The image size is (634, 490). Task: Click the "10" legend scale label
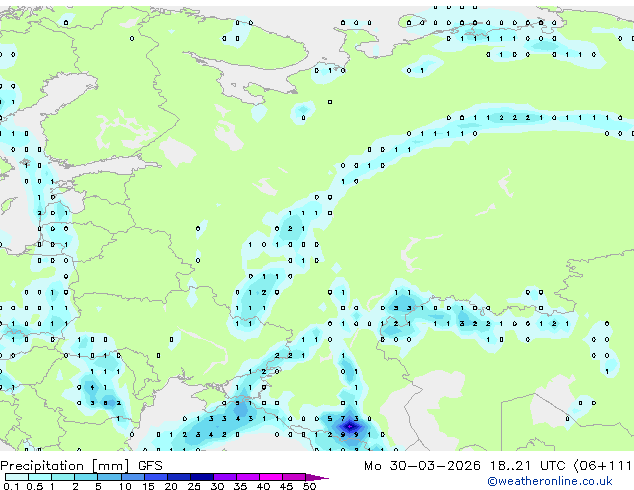click(125, 486)
